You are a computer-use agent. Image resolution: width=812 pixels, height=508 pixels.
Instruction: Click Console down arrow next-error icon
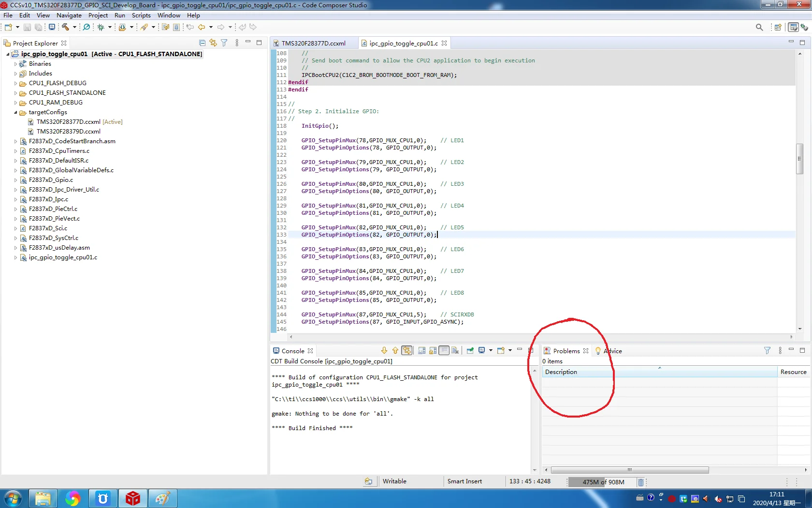point(384,351)
